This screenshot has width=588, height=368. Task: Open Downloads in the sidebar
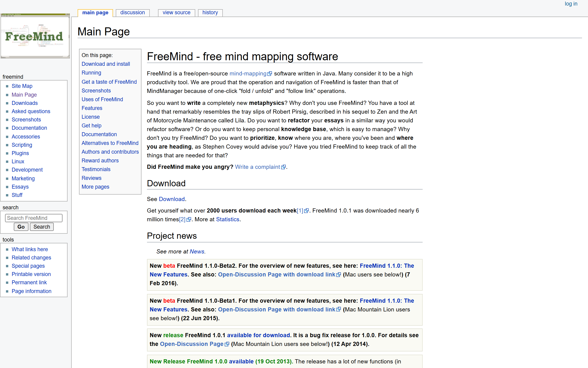click(x=25, y=103)
